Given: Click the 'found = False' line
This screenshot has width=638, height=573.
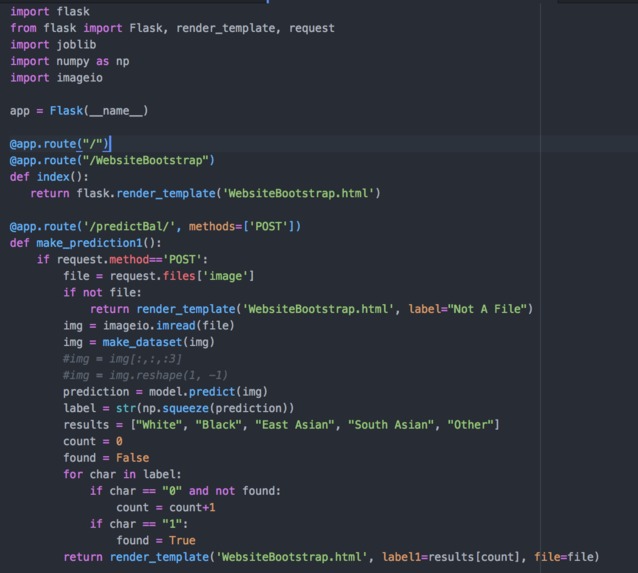Looking at the screenshot, I should click(106, 458).
